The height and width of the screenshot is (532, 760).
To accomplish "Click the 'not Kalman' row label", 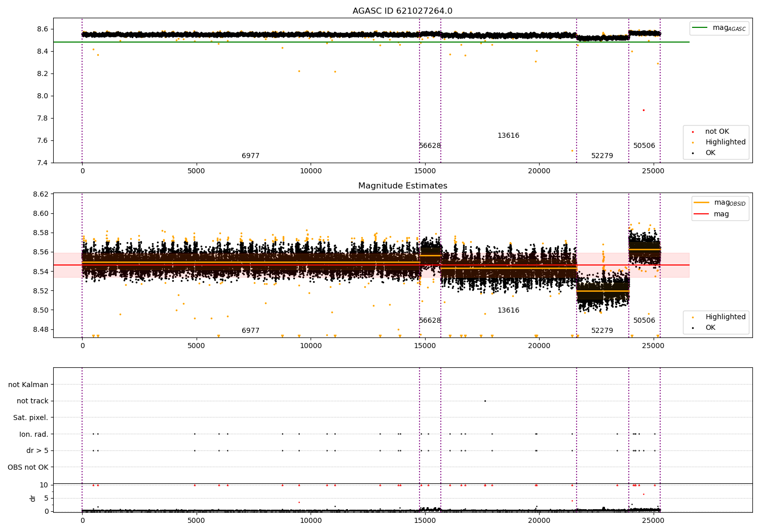I will pyautogui.click(x=28, y=385).
